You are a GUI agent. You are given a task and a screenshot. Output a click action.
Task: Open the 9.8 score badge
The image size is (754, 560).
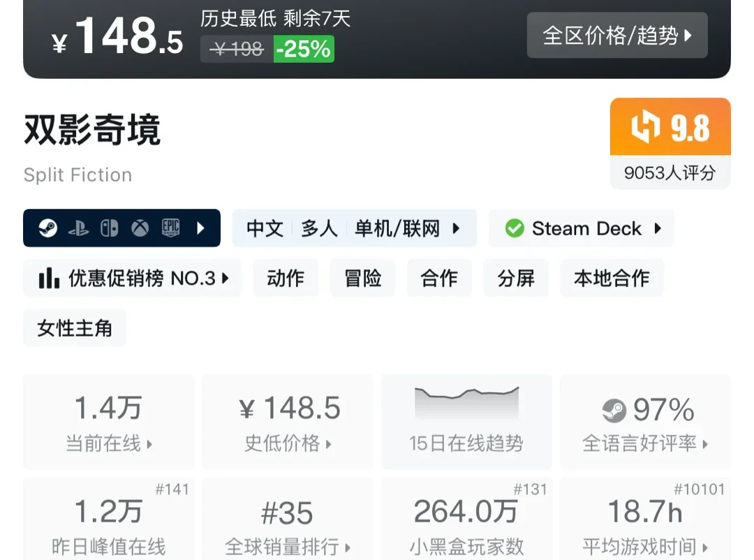tap(670, 127)
